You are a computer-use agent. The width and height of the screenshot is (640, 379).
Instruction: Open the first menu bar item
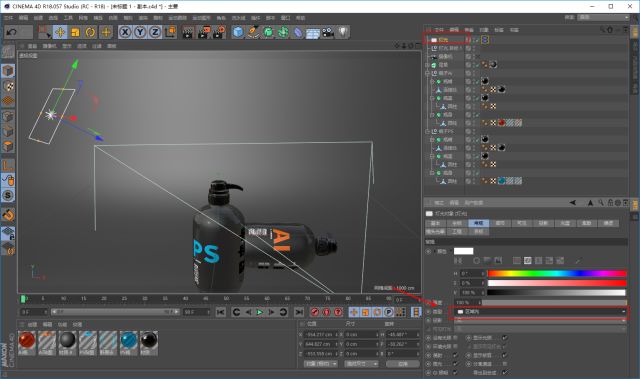pos(8,18)
